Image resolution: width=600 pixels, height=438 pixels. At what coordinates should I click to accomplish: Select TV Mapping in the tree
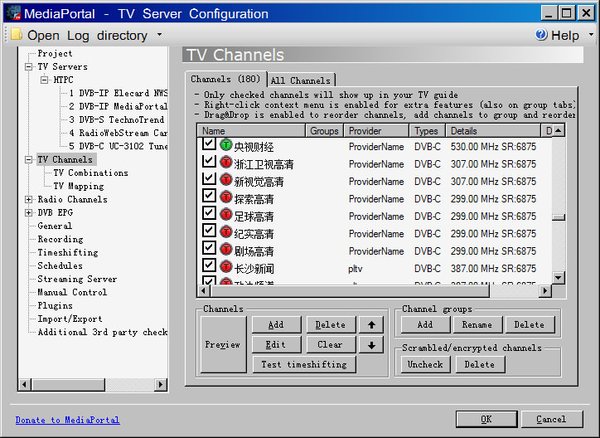79,186
